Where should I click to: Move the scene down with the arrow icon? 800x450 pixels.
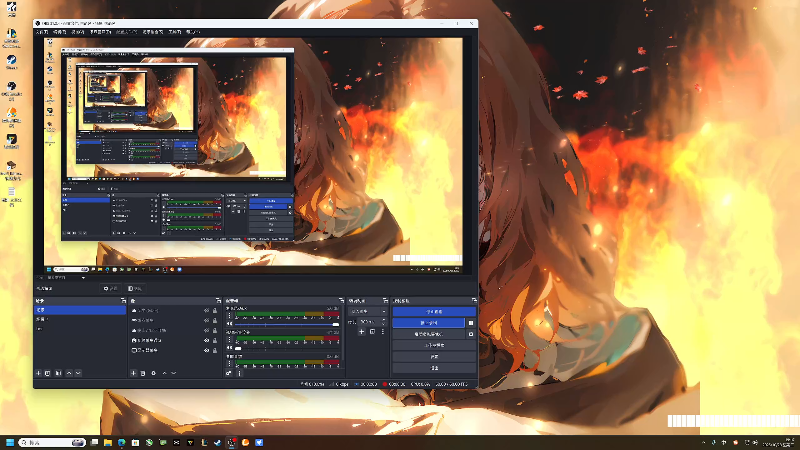coord(78,373)
